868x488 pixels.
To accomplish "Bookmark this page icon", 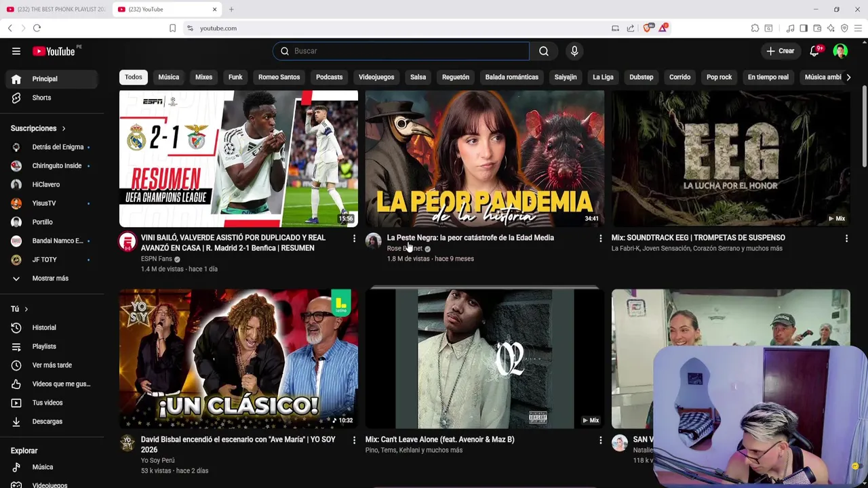I will click(172, 28).
